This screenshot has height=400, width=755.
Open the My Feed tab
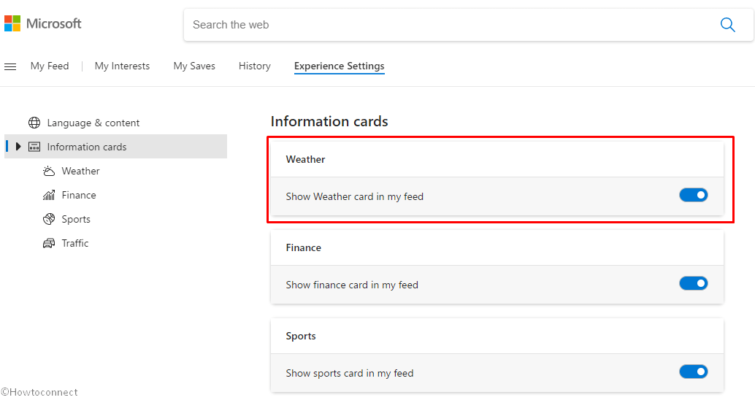(50, 66)
